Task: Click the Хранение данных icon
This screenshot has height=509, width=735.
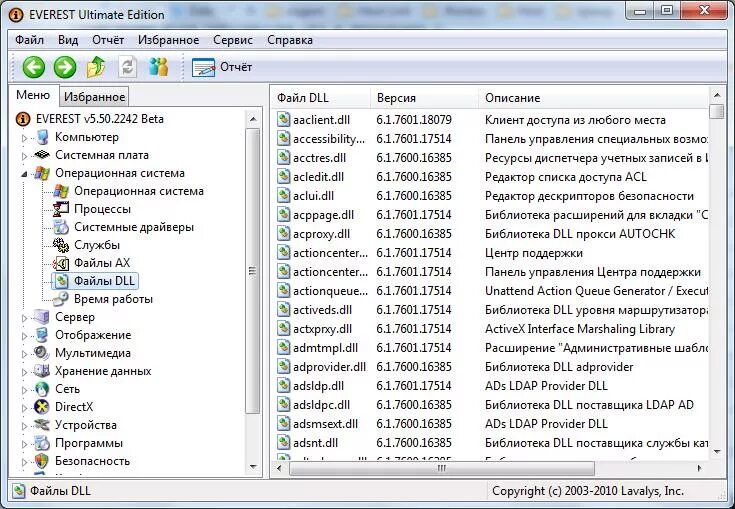Action: [42, 371]
